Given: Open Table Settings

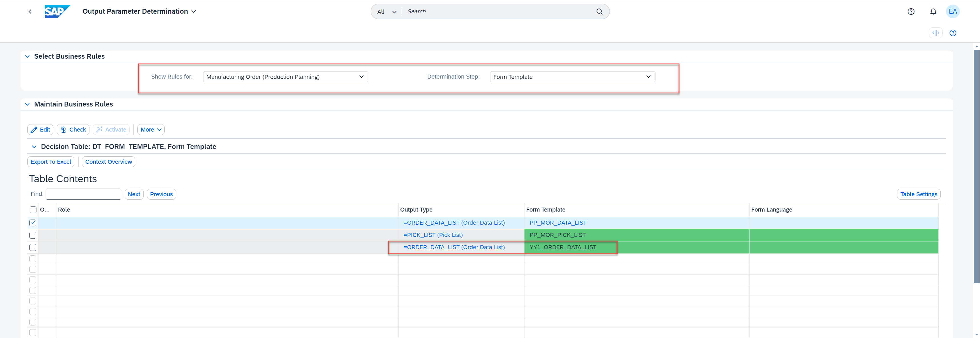Looking at the screenshot, I should pyautogui.click(x=919, y=194).
